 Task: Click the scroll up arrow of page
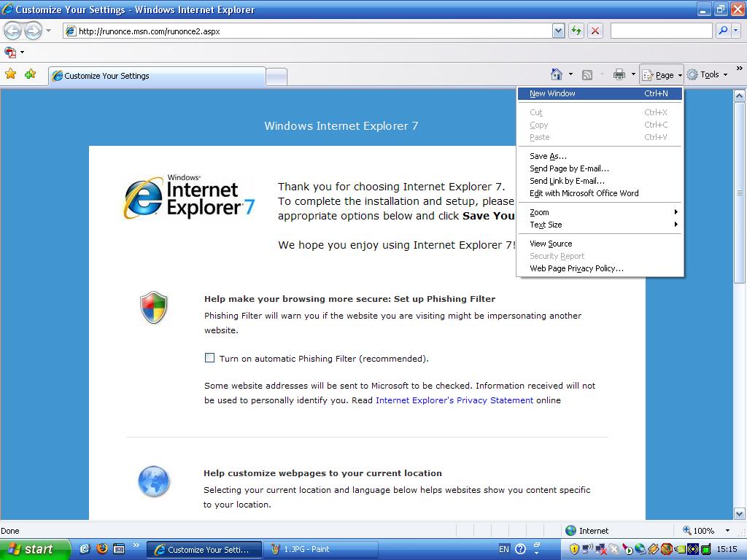pos(740,96)
